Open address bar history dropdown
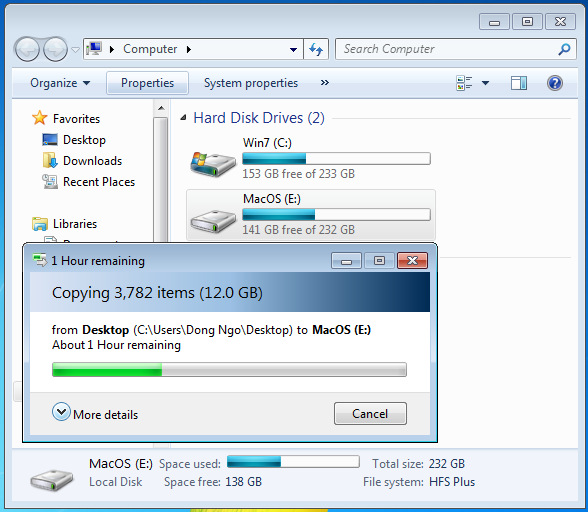This screenshot has width=588, height=512. (294, 49)
